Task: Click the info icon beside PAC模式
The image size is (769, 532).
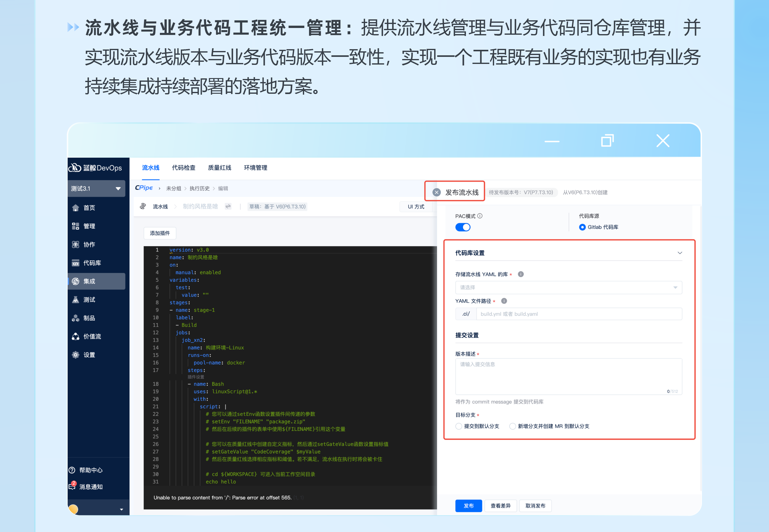Action: point(480,216)
